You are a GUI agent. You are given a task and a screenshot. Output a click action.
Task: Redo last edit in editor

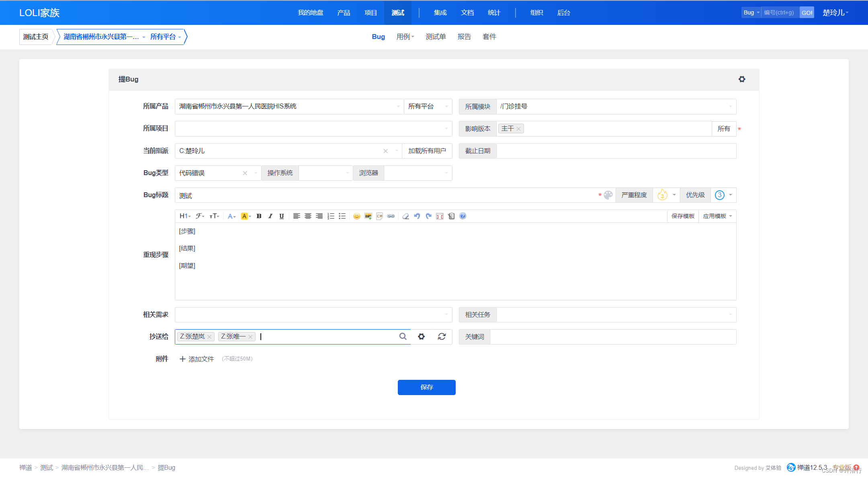[428, 216]
